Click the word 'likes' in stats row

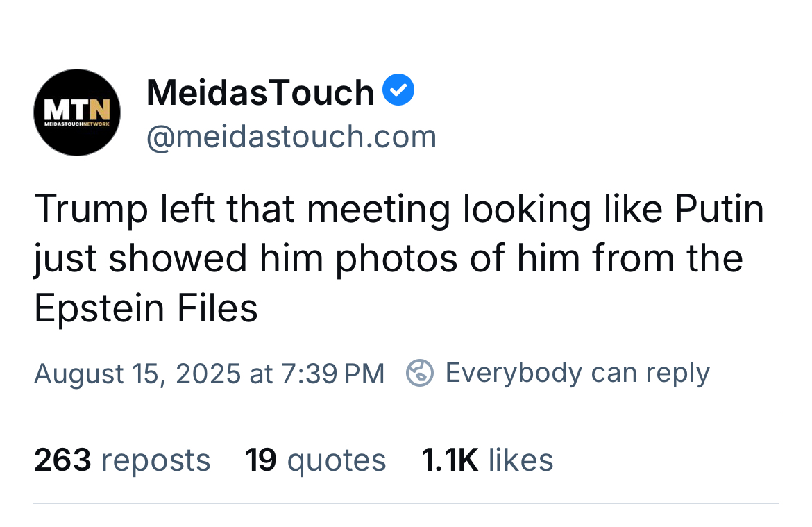(x=521, y=460)
